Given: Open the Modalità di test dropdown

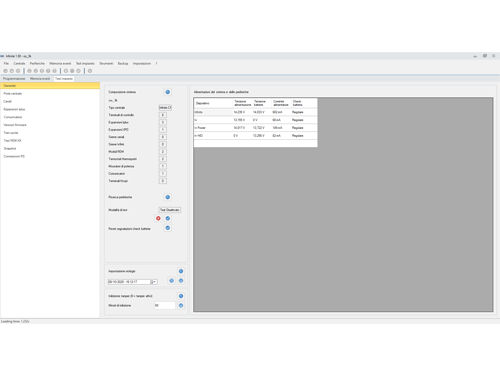Looking at the screenshot, I should click(x=170, y=210).
